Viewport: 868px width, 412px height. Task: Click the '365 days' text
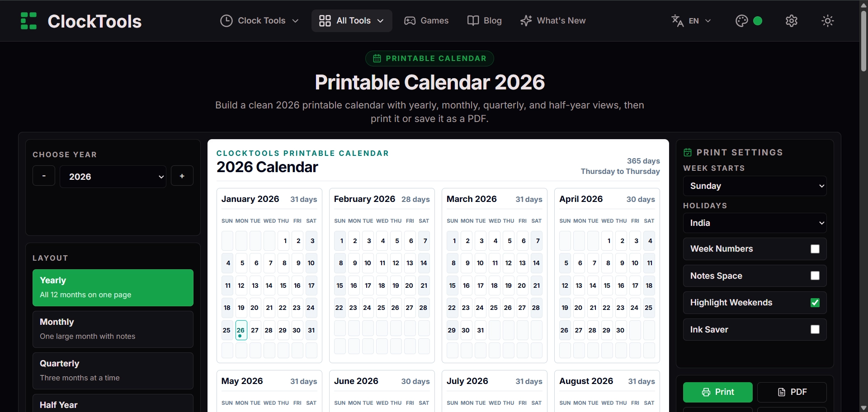(x=643, y=161)
